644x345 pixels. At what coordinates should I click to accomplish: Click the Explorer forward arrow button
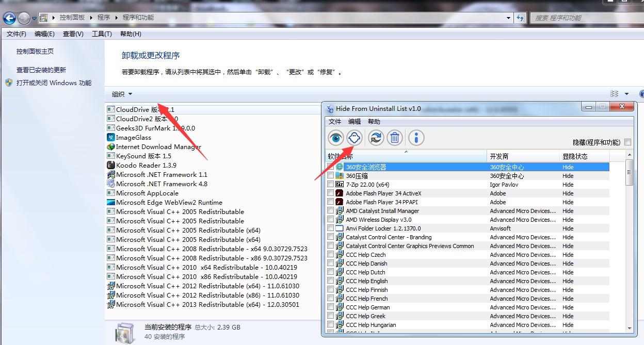coord(24,19)
